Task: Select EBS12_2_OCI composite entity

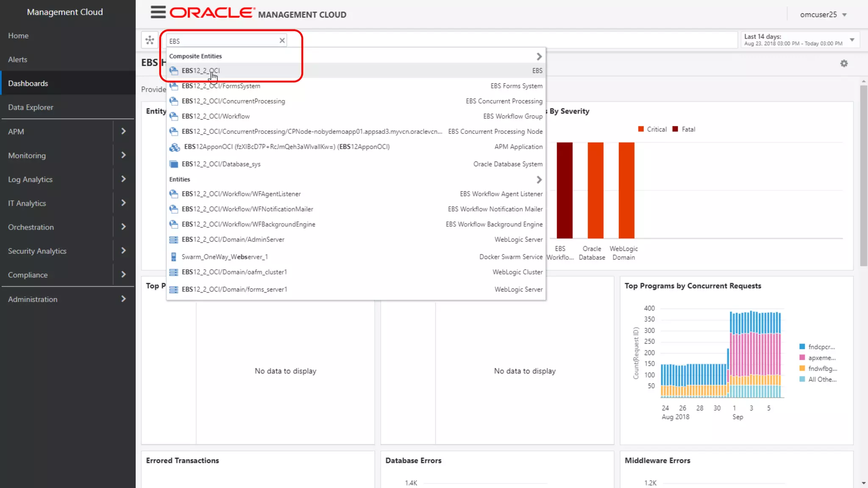Action: pos(356,71)
